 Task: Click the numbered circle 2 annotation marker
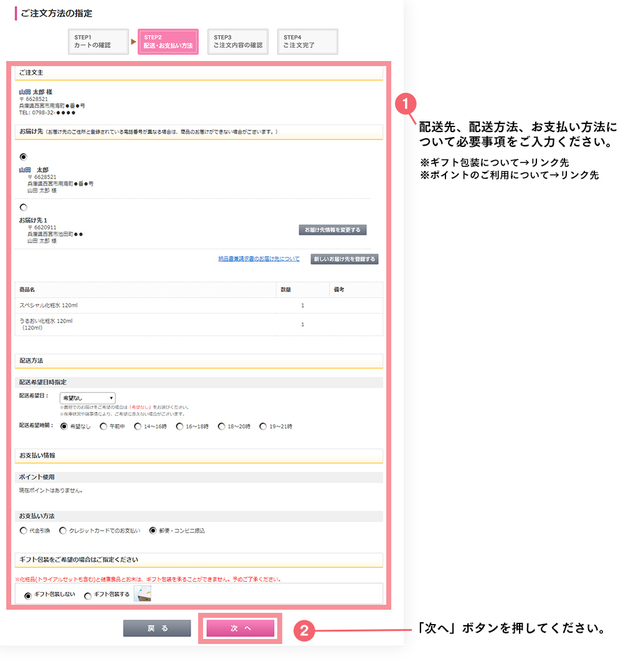303,630
